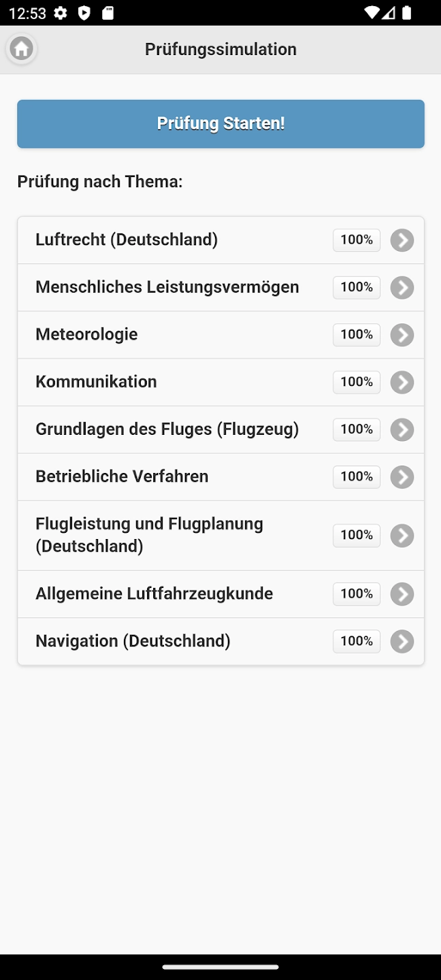This screenshot has width=441, height=980.
Task: Click 100% badge for Luftrecht (Deutschland)
Action: coord(357,240)
